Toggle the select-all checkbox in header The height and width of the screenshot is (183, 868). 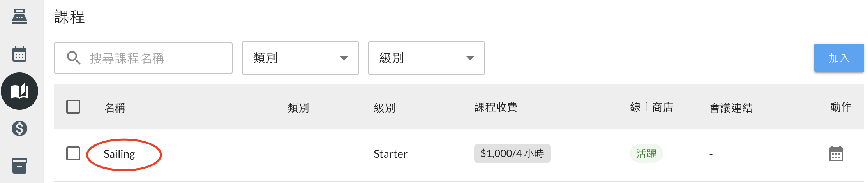click(x=73, y=107)
